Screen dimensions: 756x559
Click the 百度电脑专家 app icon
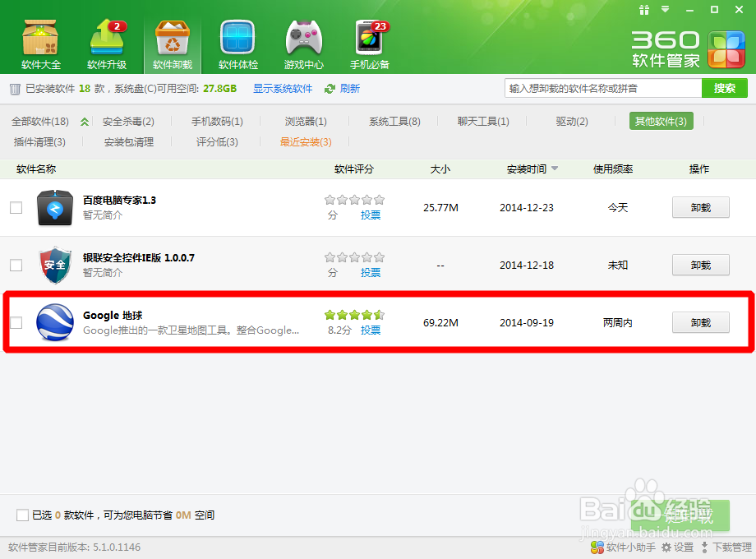[x=55, y=208]
